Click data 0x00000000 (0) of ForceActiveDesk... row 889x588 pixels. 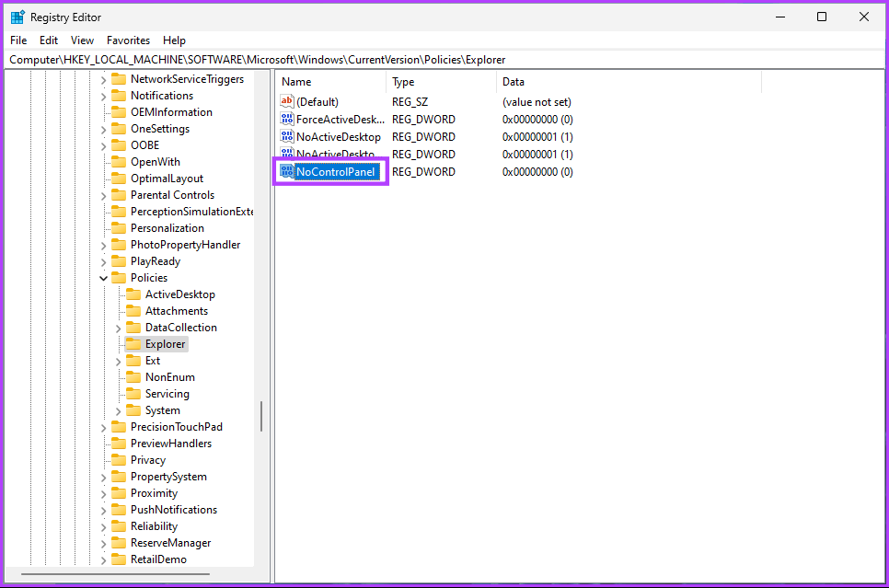point(537,120)
